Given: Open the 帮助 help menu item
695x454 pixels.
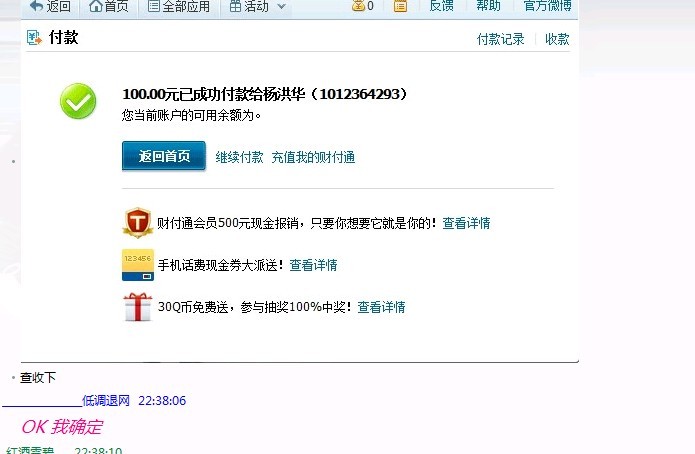Looking at the screenshot, I should [x=488, y=5].
